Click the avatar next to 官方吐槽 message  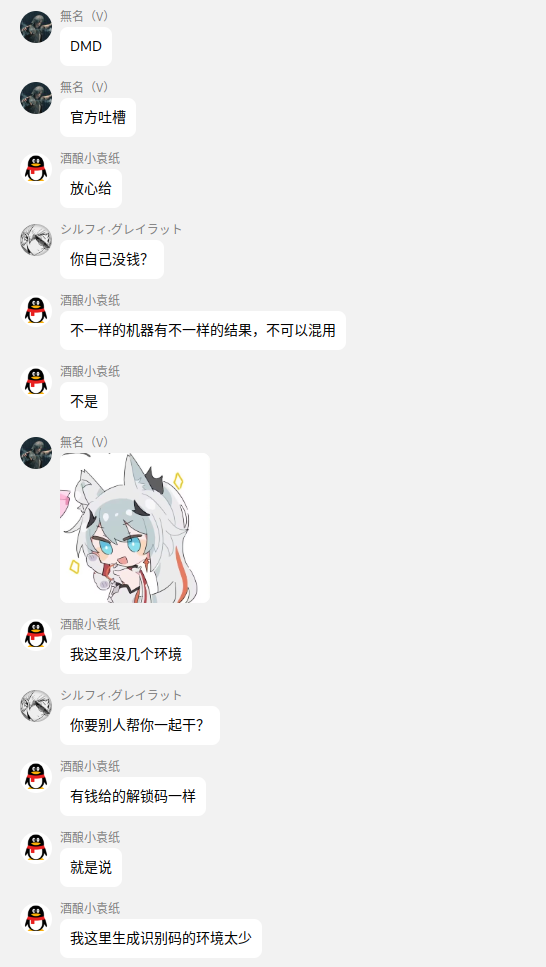[x=36, y=98]
